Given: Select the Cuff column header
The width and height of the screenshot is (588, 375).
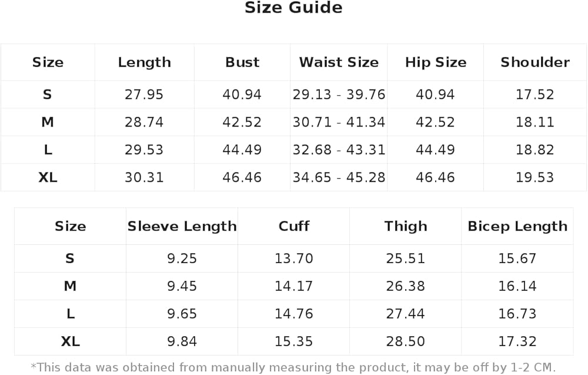Looking at the screenshot, I should point(293,227).
